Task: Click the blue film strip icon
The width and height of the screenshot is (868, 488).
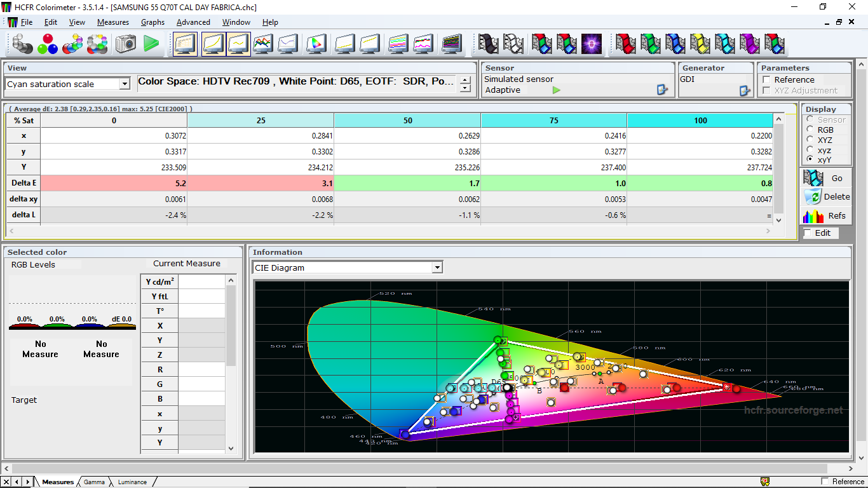Action: click(675, 44)
